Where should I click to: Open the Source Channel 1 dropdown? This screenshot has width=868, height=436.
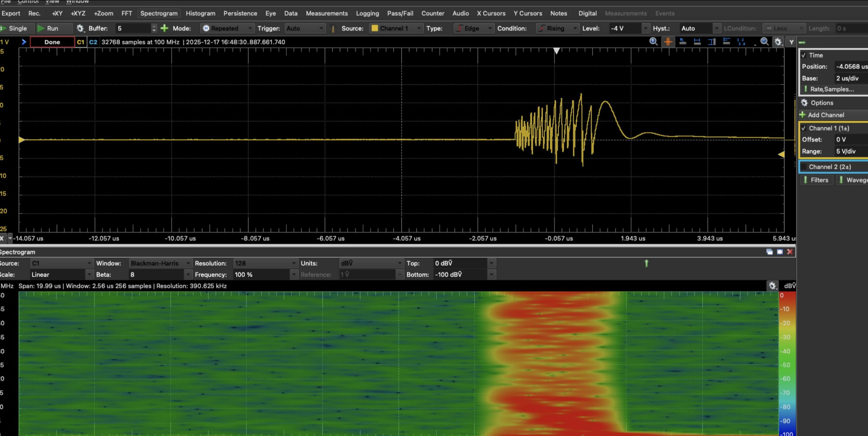(396, 28)
